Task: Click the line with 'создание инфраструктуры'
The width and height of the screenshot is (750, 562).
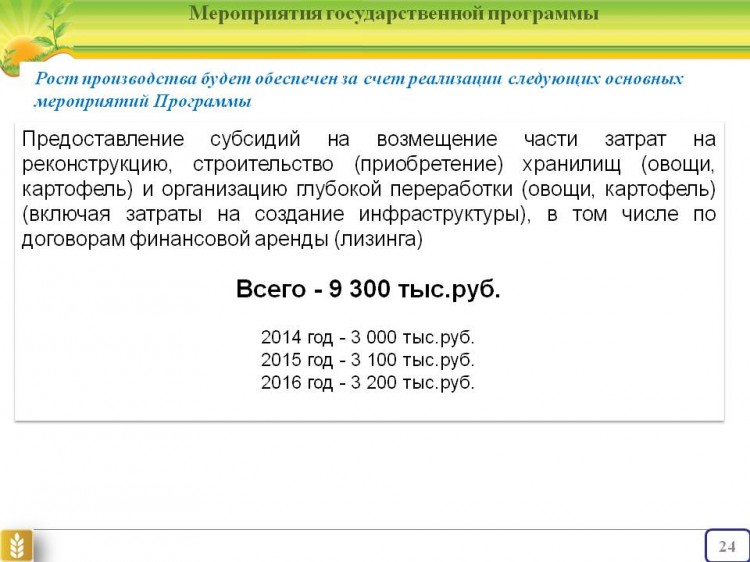Action: point(369,214)
